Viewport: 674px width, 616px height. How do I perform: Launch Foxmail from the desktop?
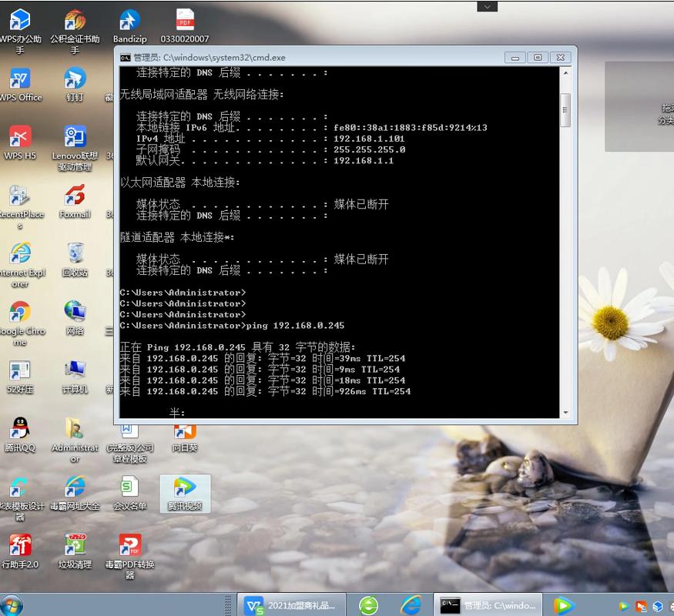pos(75,197)
